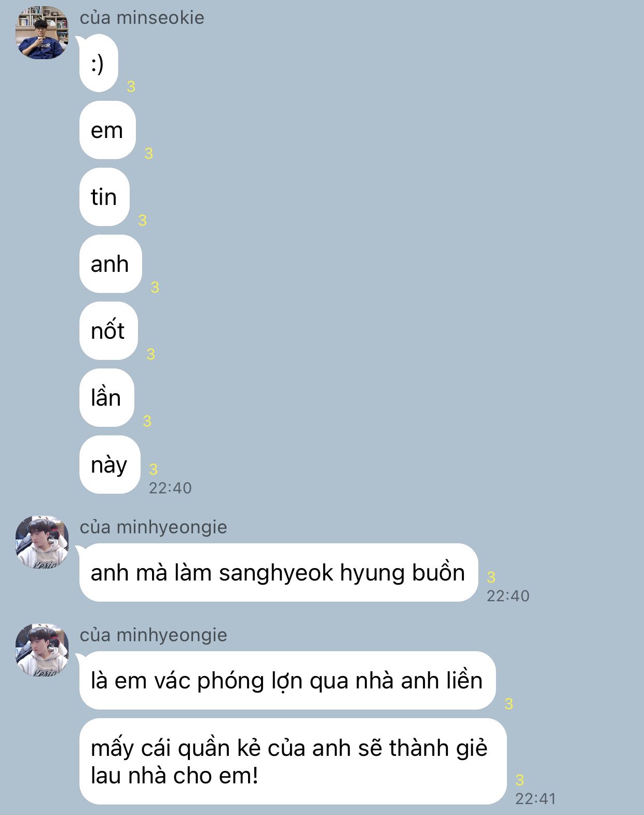Select the ":)" message bubble
Image resolution: width=644 pixels, height=815 pixels.
point(99,63)
